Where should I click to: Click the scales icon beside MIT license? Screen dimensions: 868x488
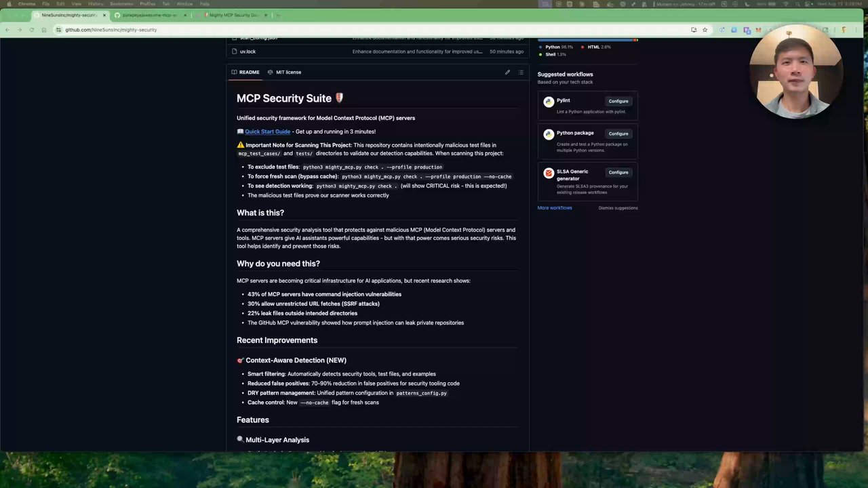(x=270, y=72)
